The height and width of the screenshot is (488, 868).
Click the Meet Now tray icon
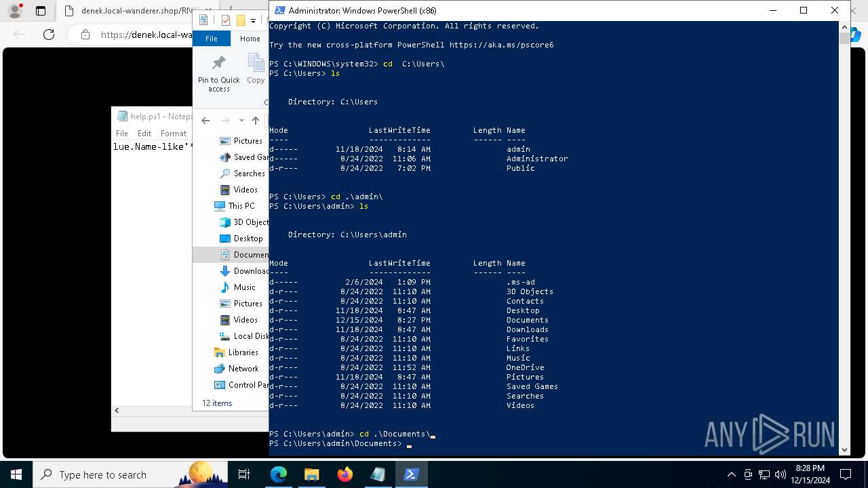[748, 474]
